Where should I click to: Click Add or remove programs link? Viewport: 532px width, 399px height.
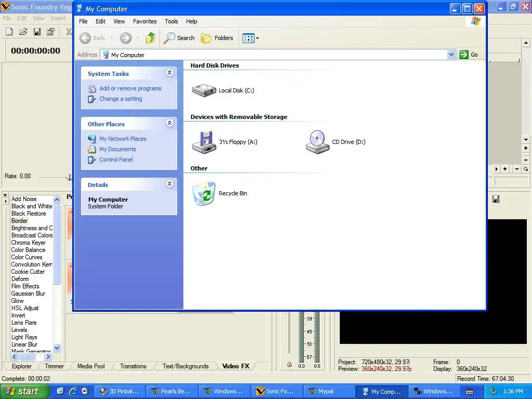(x=130, y=88)
